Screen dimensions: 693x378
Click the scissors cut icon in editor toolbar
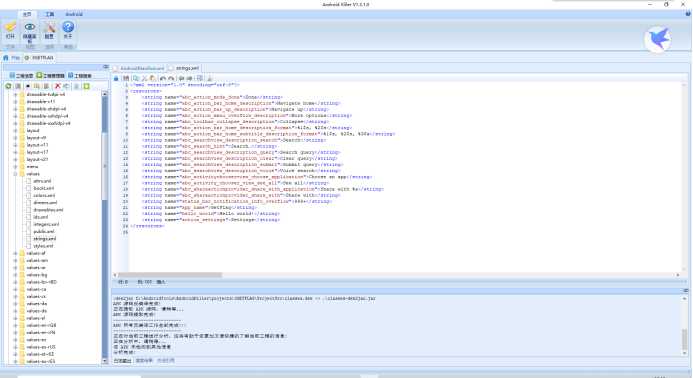point(144,78)
